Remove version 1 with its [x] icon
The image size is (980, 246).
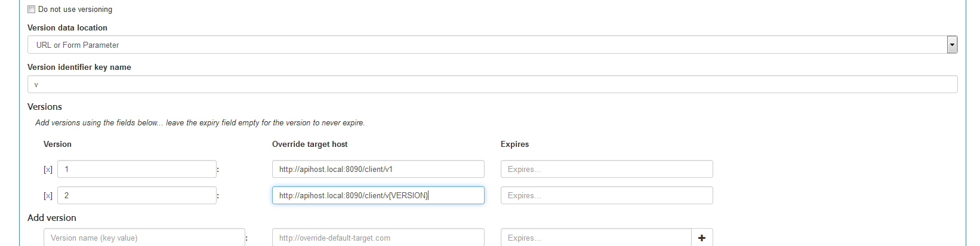tap(48, 170)
